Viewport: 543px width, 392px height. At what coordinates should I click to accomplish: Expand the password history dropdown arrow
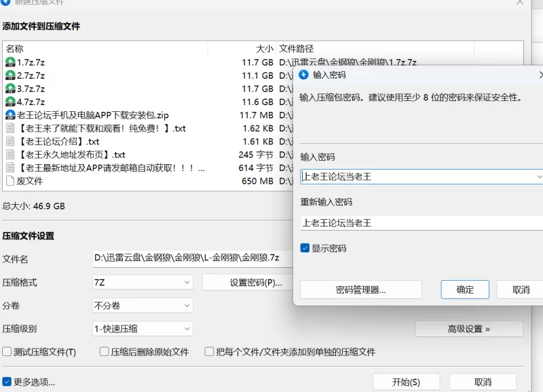539,177
